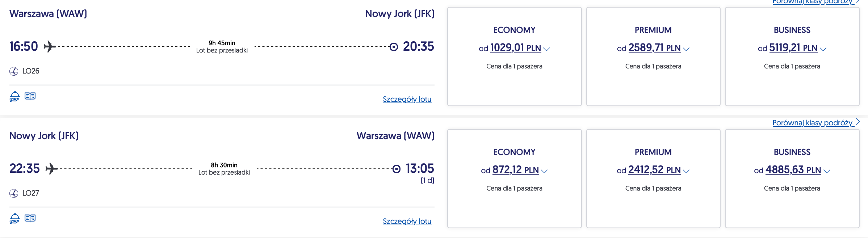This screenshot has width=868, height=238.
Task: Select the Economy card for LO27 return
Action: click(x=514, y=210)
